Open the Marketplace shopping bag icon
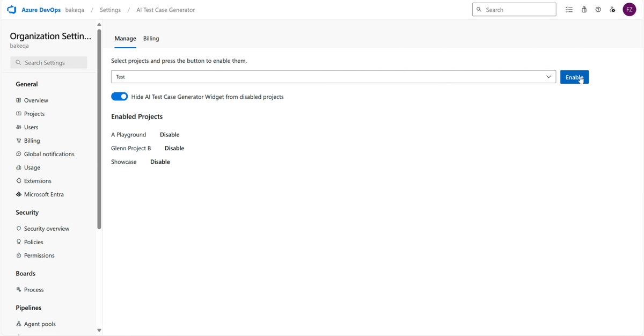This screenshot has height=336, width=644. (584, 10)
